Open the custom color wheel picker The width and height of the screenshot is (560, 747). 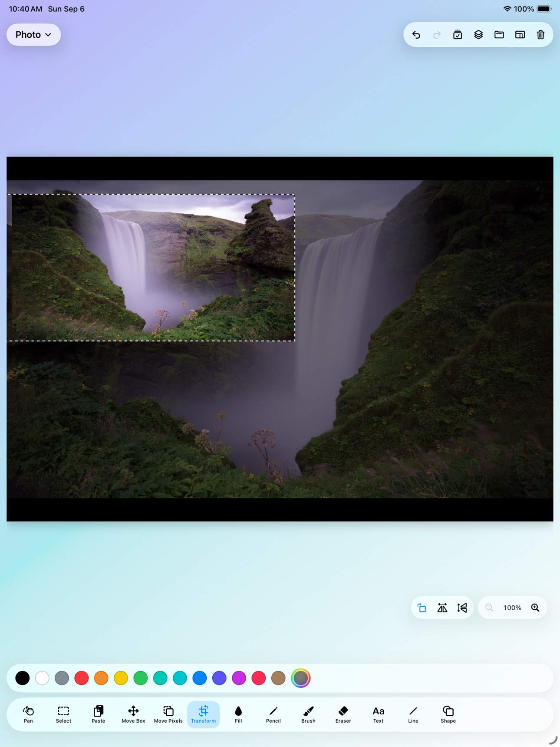click(301, 678)
